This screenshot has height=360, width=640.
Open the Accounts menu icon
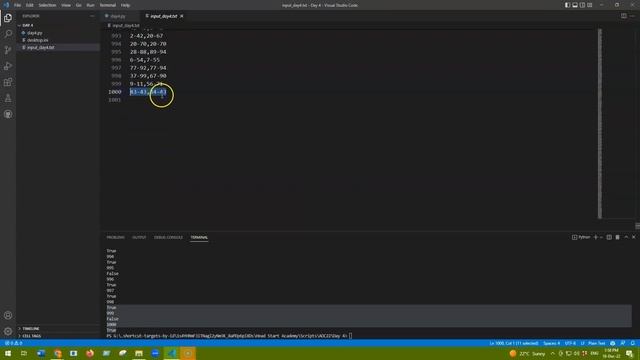point(8,315)
